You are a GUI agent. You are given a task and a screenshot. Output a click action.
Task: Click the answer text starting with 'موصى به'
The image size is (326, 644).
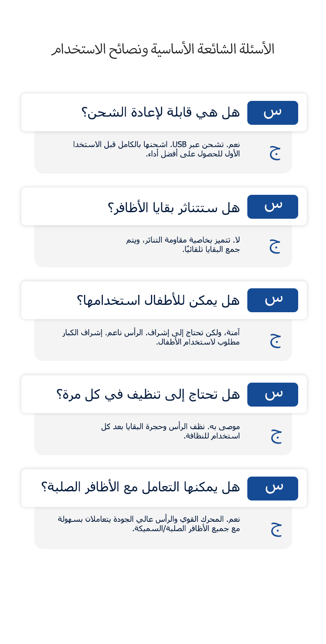click(170, 431)
